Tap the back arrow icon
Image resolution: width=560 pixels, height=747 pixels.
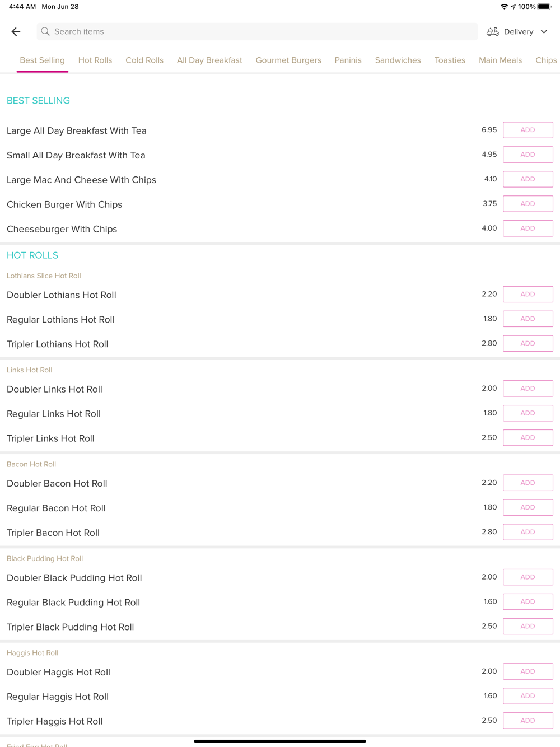(x=16, y=32)
